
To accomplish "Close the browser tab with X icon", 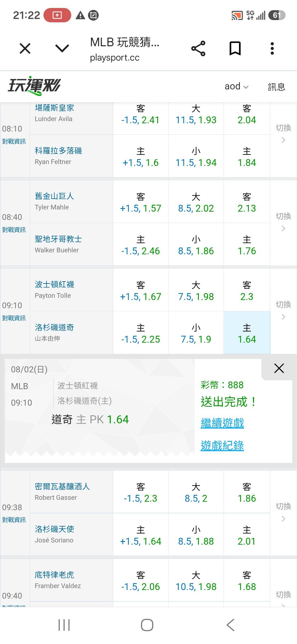I will 25,49.
